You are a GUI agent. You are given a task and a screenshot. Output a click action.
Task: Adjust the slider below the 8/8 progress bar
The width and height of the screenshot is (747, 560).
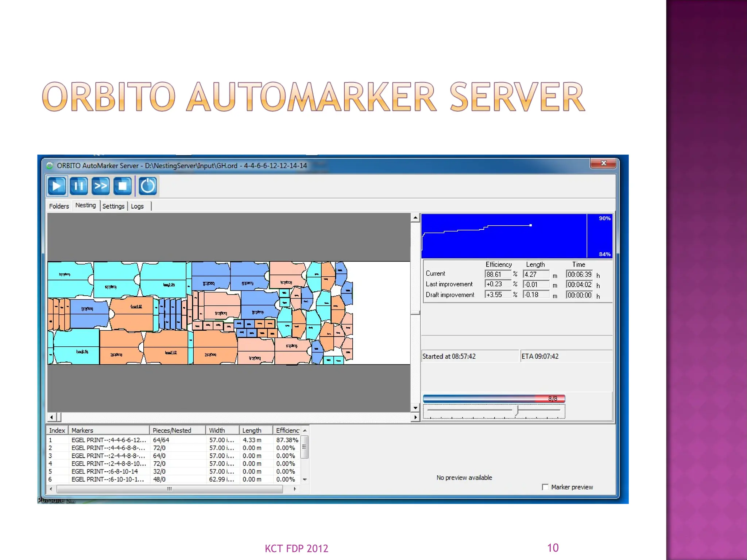[x=517, y=411]
